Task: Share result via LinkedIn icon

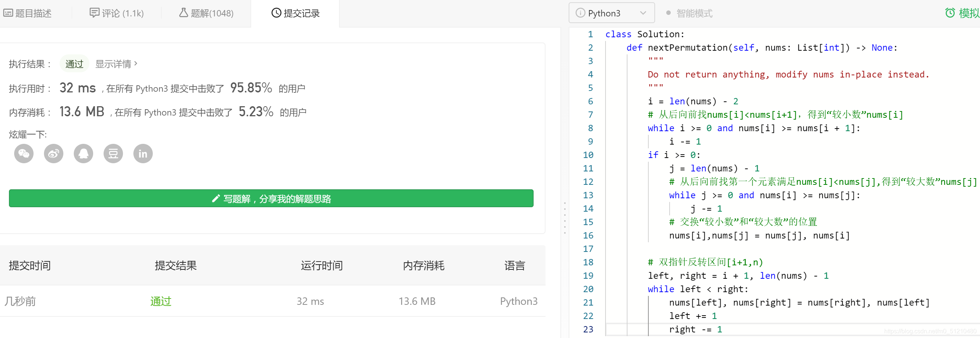Action: [x=143, y=154]
